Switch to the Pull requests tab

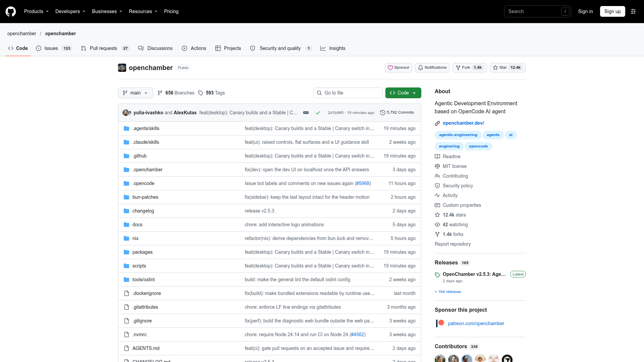[x=105, y=48]
